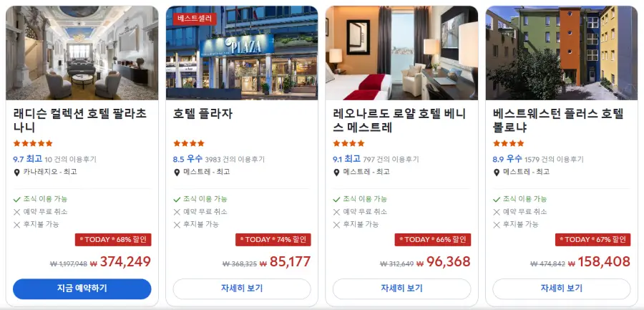
Task: Open 797 건의 이용후기 reviews link
Action: click(391, 160)
